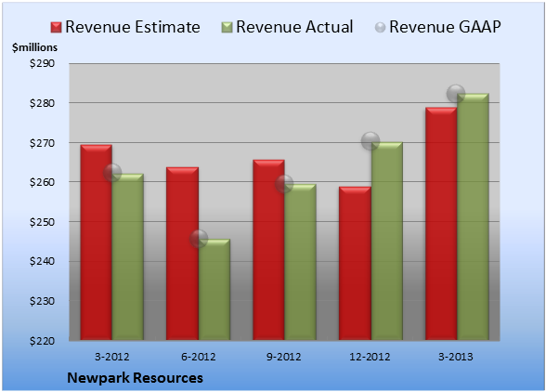
Task: Click the $240 axis value
Action: click(42, 261)
